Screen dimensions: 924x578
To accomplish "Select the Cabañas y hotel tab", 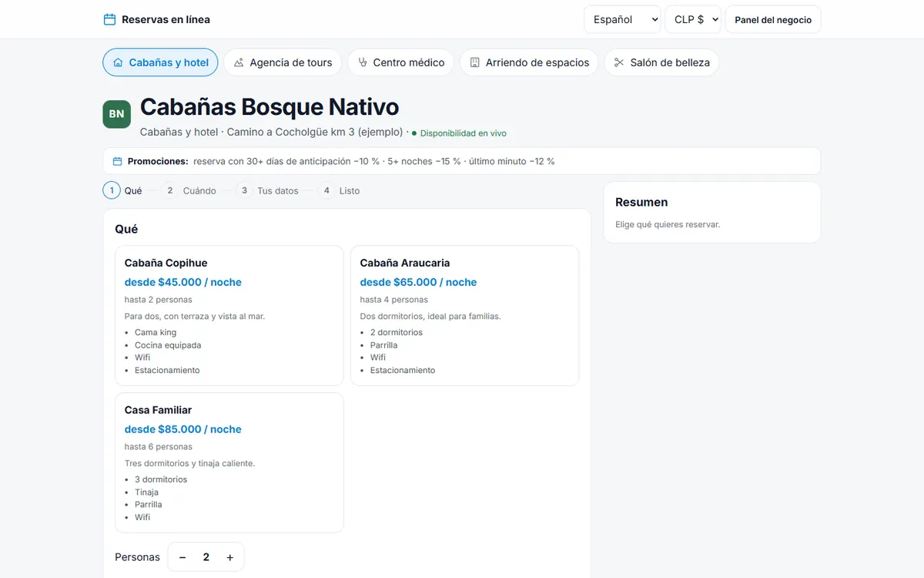I will 160,62.
